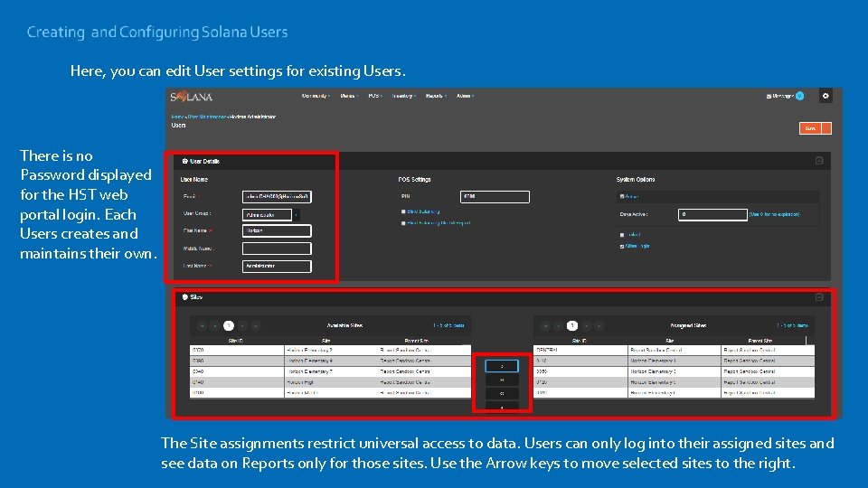Screen dimensions: 868x488
Task: Click the Last Name field
Action: 277,266
